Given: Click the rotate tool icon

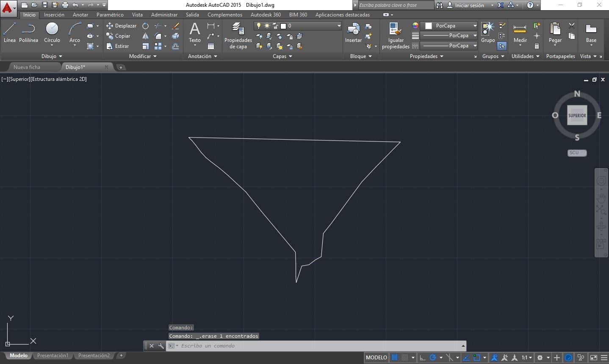Looking at the screenshot, I should pyautogui.click(x=145, y=26).
